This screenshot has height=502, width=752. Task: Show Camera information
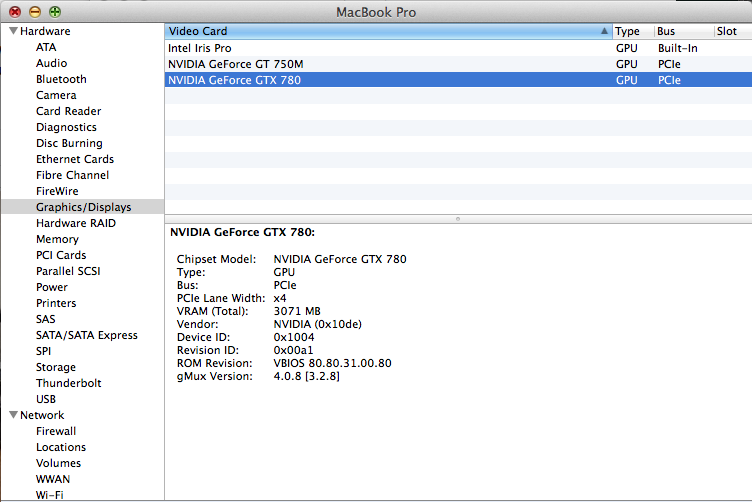point(56,95)
